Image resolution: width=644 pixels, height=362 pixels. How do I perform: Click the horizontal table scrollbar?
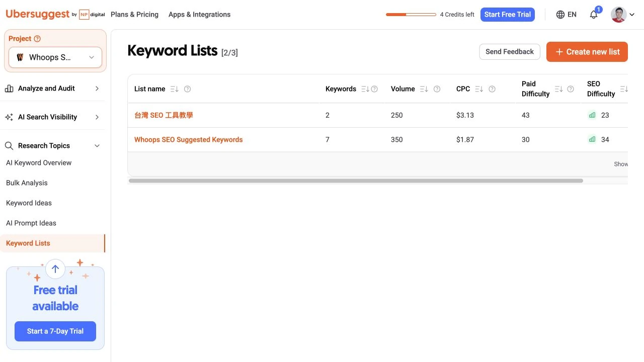356,180
